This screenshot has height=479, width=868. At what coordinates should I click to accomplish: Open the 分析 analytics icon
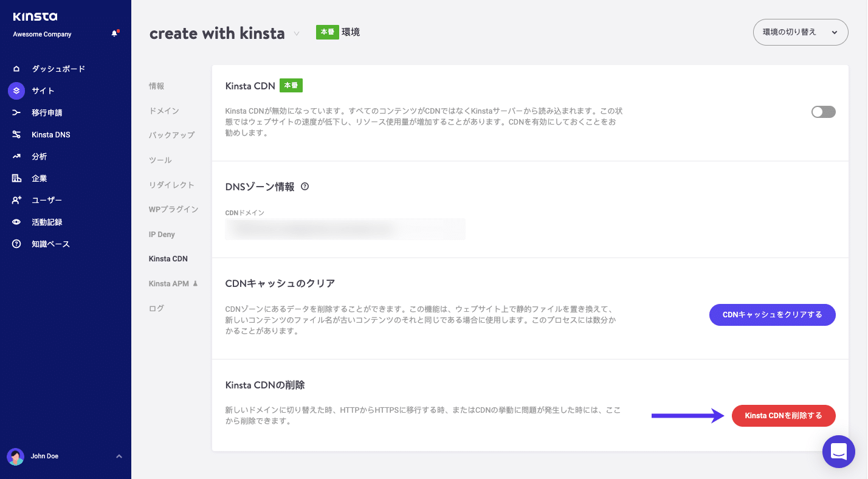click(16, 156)
